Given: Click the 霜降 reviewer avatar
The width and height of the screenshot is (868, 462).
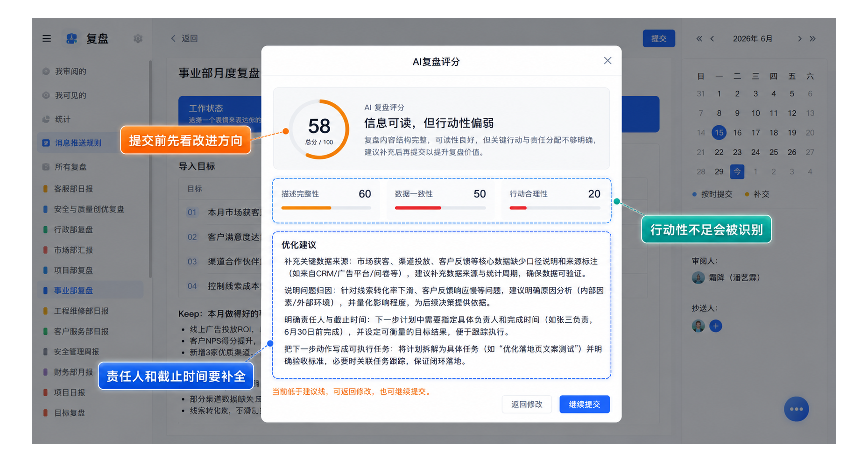Looking at the screenshot, I should [698, 277].
